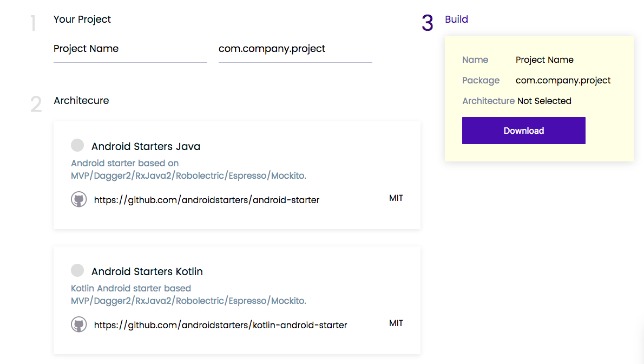
Task: Click the MIT license label for Kotlin starter
Action: click(x=396, y=323)
